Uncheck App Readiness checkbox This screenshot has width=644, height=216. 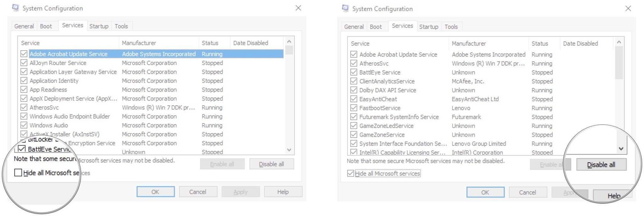[24, 89]
